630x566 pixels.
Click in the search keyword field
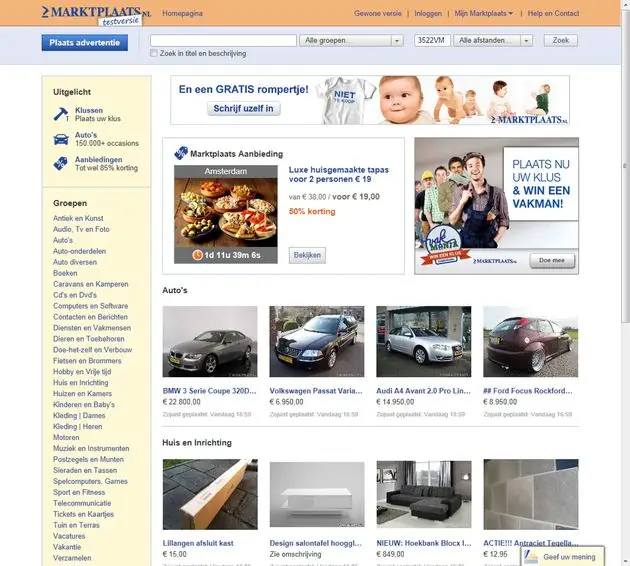223,41
